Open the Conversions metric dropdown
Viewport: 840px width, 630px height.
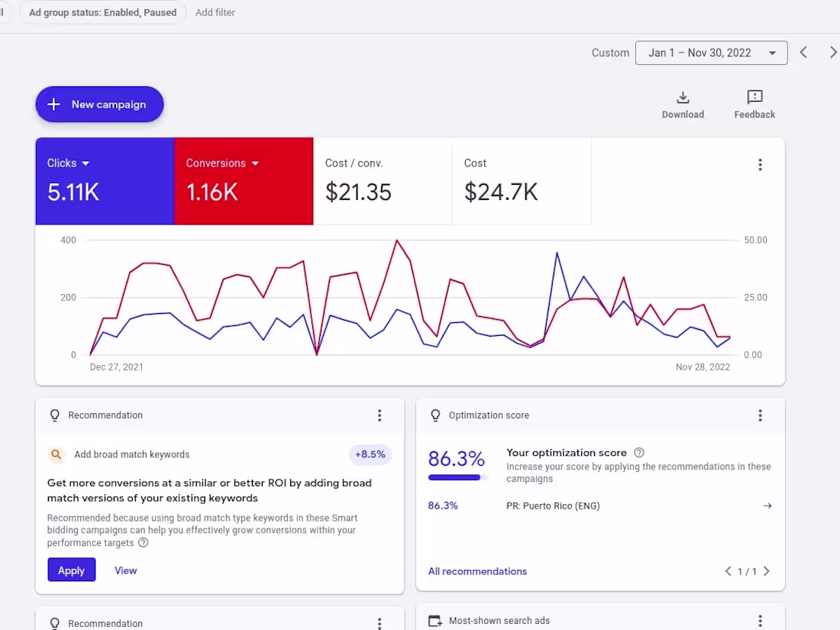point(255,163)
